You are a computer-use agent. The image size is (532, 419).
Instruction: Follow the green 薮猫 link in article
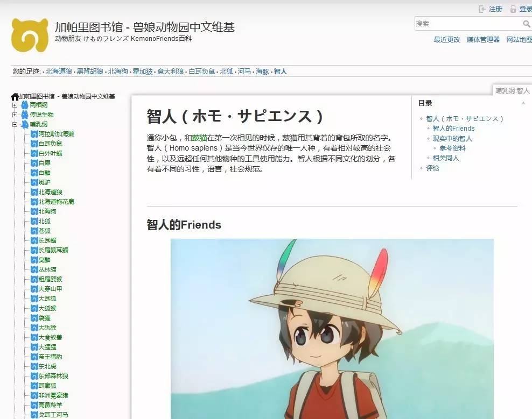click(199, 138)
